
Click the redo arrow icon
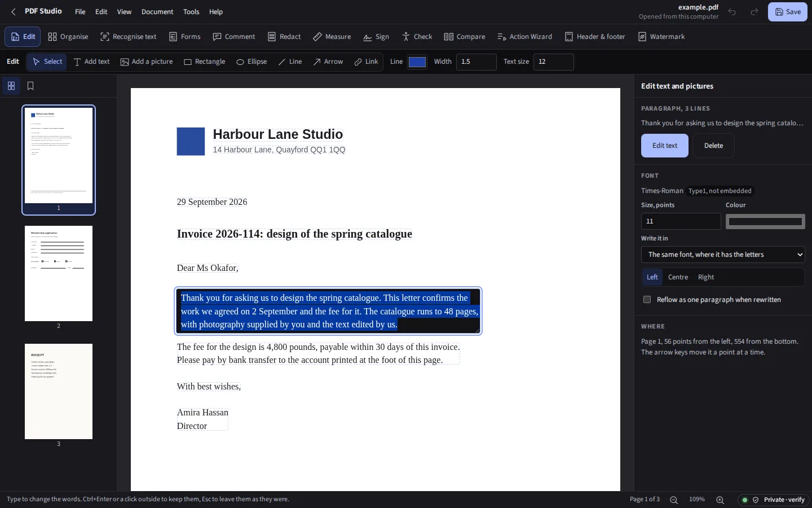[x=754, y=12]
